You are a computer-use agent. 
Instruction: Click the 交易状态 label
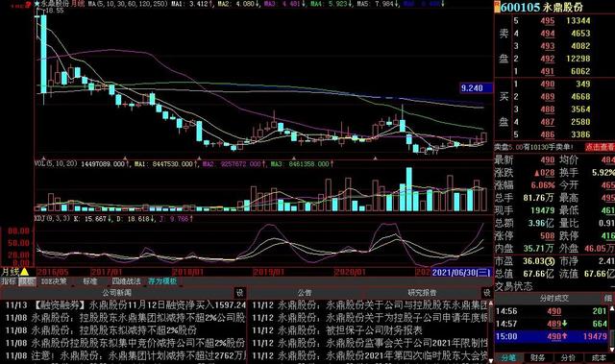click(514, 286)
